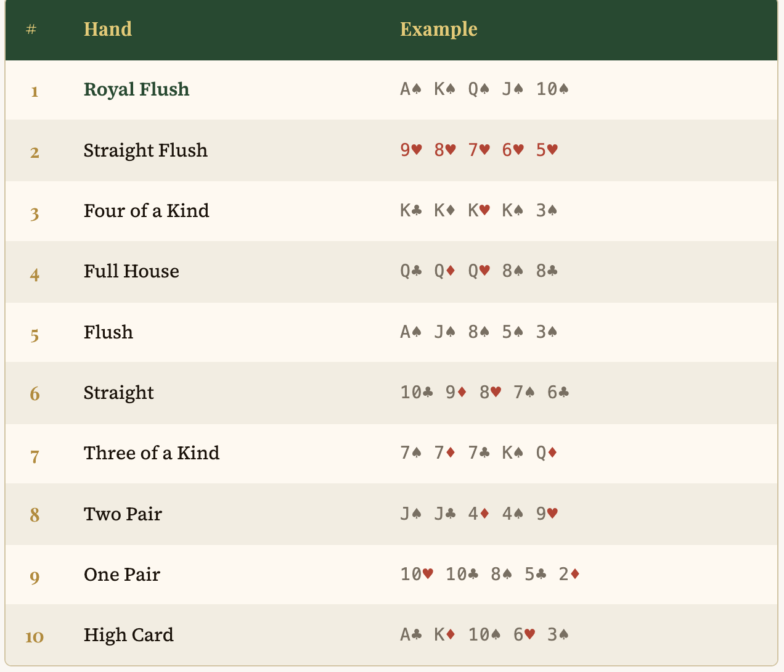This screenshot has width=784, height=672.
Task: Click the "Example" column header
Action: click(439, 30)
